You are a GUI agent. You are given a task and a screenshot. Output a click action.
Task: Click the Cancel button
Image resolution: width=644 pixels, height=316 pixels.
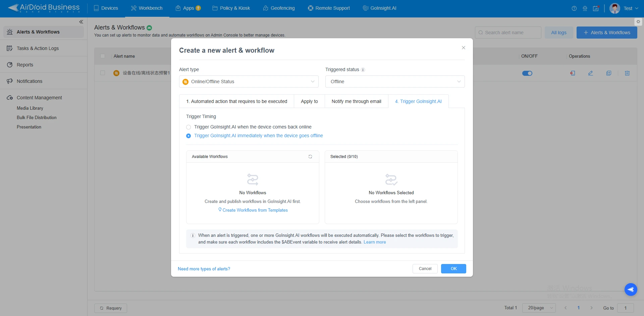pyautogui.click(x=425, y=269)
